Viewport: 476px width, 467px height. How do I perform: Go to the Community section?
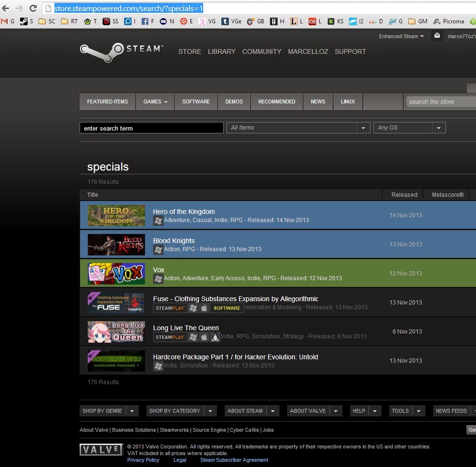(262, 51)
